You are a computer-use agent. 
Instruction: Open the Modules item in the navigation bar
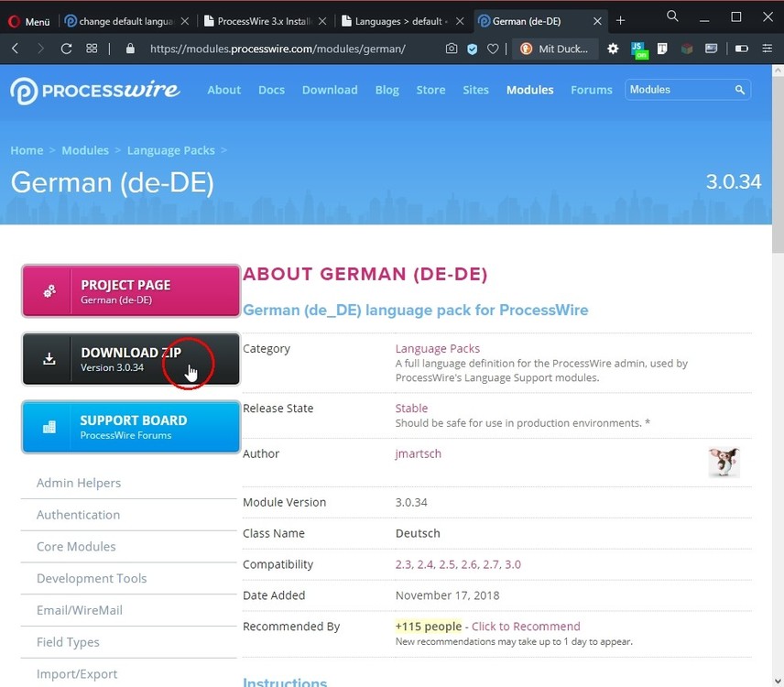(x=529, y=90)
